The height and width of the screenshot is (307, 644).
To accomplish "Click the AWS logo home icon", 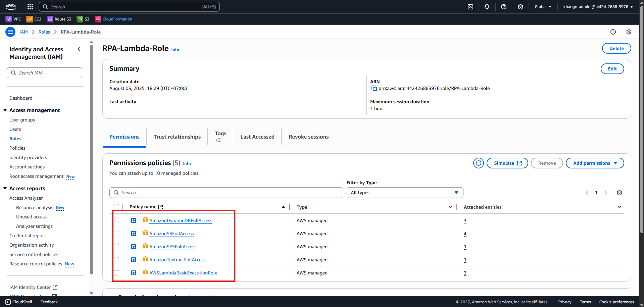I will 11,7.
